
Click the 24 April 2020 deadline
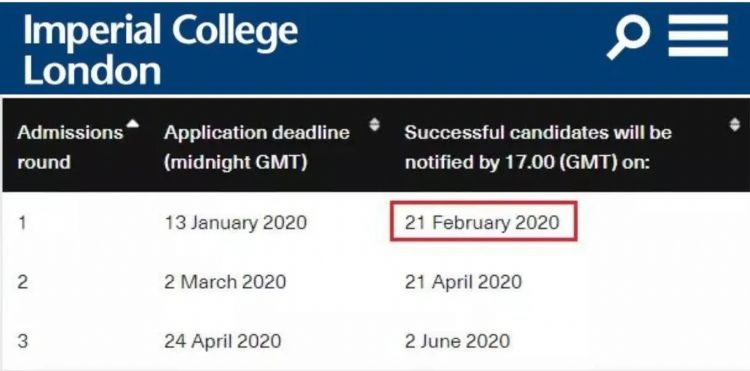tap(222, 341)
